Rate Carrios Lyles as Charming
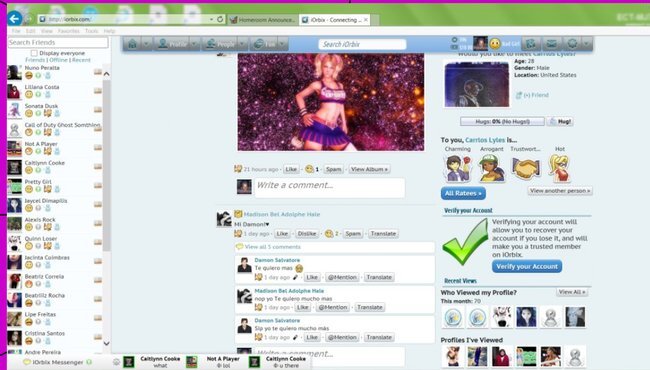 pyautogui.click(x=458, y=168)
